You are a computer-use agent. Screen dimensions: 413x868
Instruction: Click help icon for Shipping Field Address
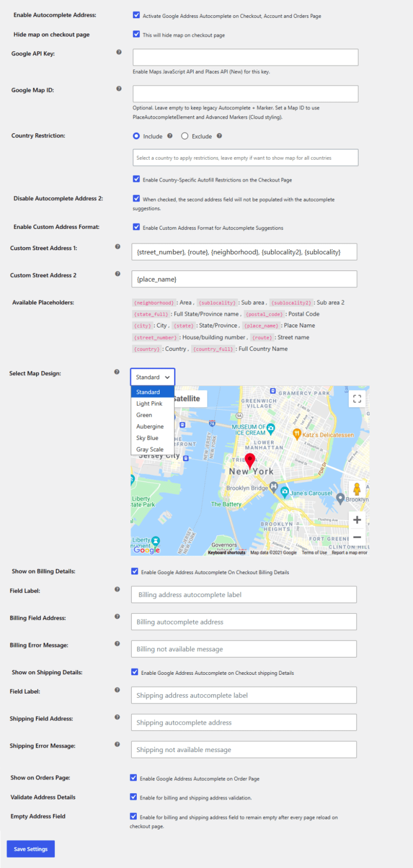pyautogui.click(x=117, y=717)
